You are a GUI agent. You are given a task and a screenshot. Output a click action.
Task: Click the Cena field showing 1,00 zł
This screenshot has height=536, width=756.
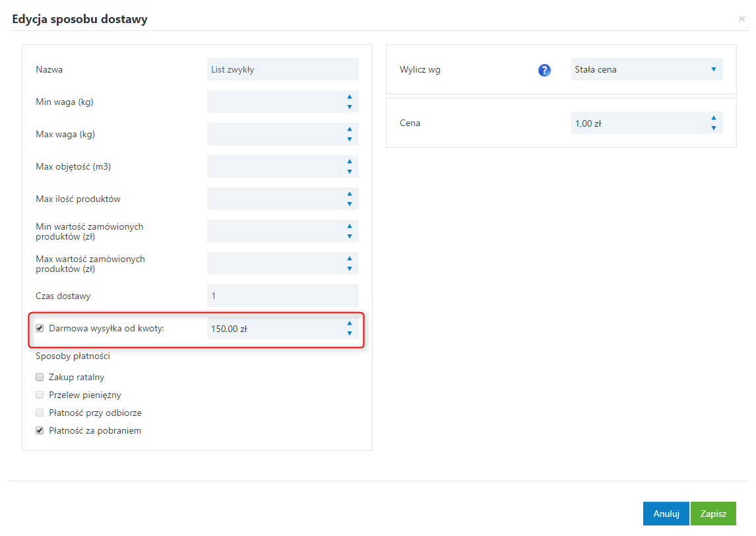point(637,123)
